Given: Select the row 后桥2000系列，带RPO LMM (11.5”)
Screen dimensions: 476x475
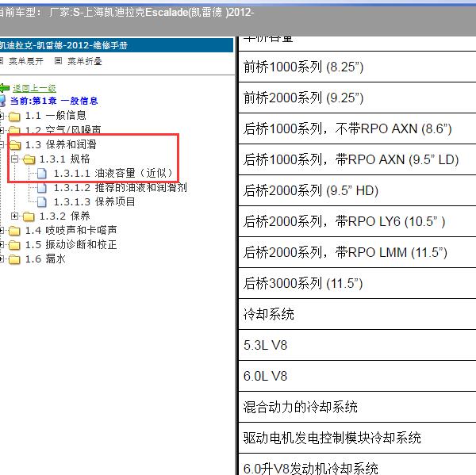Looking at the screenshot, I should (357, 252).
